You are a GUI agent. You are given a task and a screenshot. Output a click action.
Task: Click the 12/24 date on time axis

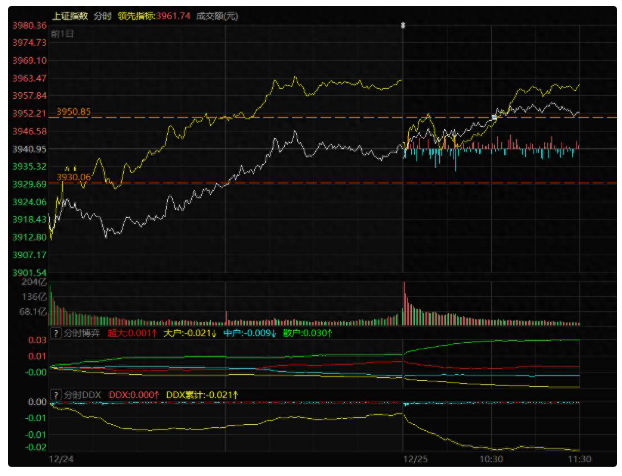click(61, 457)
